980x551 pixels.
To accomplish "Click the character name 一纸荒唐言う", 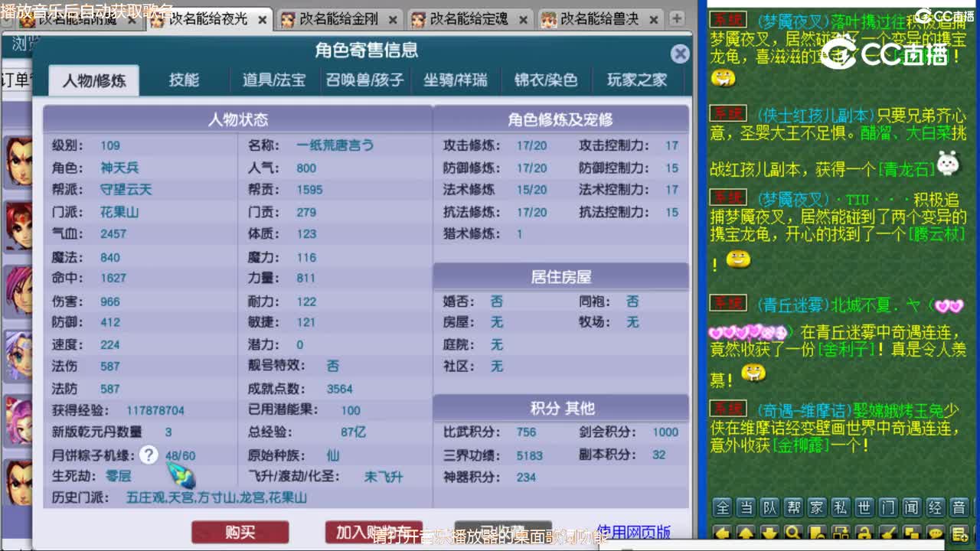I will coord(335,145).
